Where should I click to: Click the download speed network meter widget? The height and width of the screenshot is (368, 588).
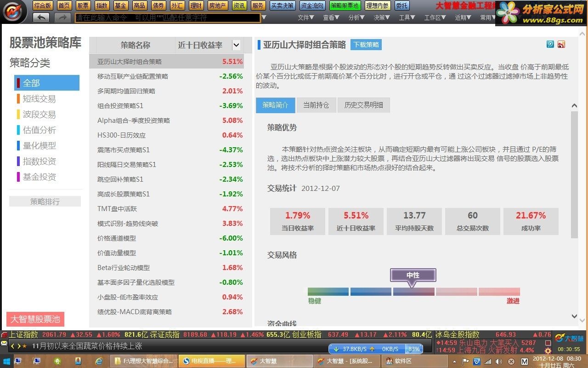point(375,349)
